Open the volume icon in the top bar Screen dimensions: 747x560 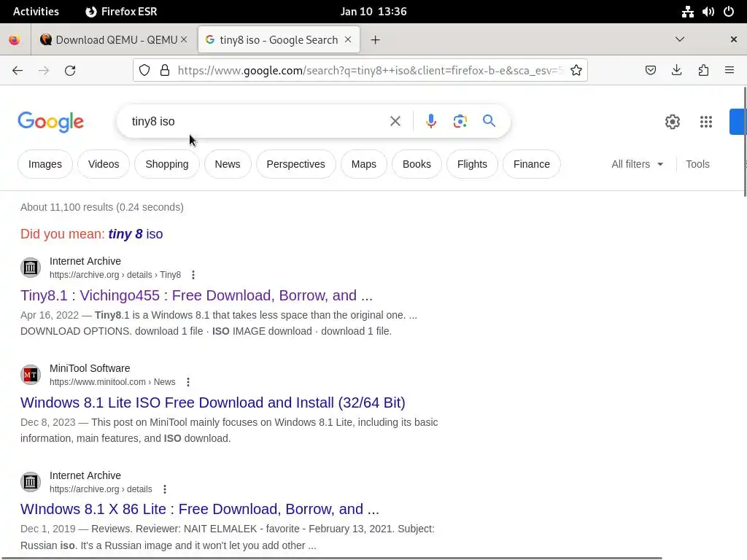pos(708,12)
